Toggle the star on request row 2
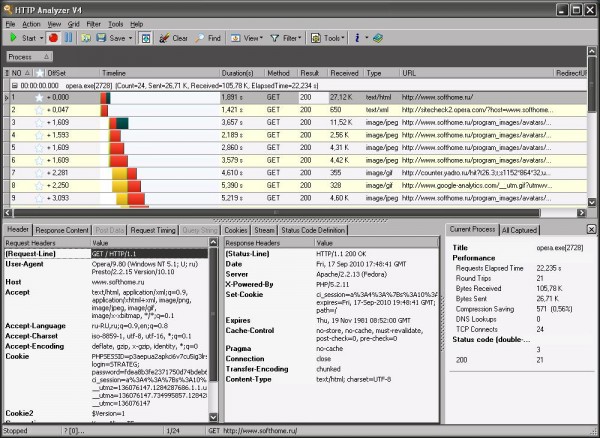The height and width of the screenshot is (438, 600). 39,110
